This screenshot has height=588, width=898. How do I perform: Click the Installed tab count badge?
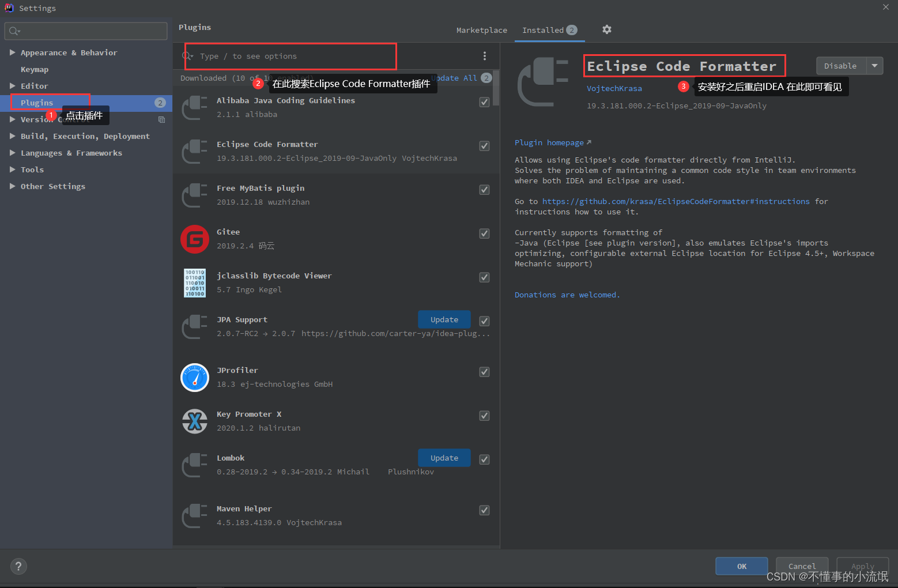pos(571,30)
